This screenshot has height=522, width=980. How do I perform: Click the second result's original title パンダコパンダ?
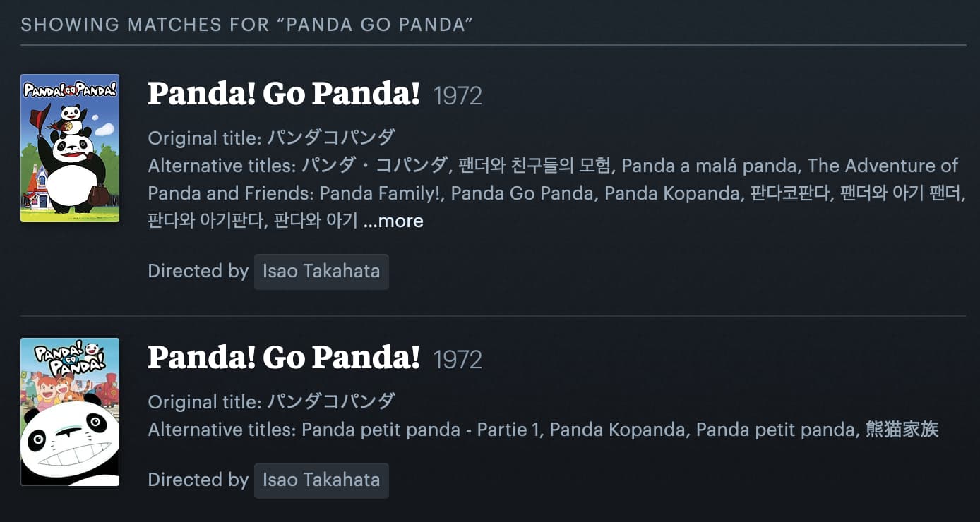click(x=331, y=401)
